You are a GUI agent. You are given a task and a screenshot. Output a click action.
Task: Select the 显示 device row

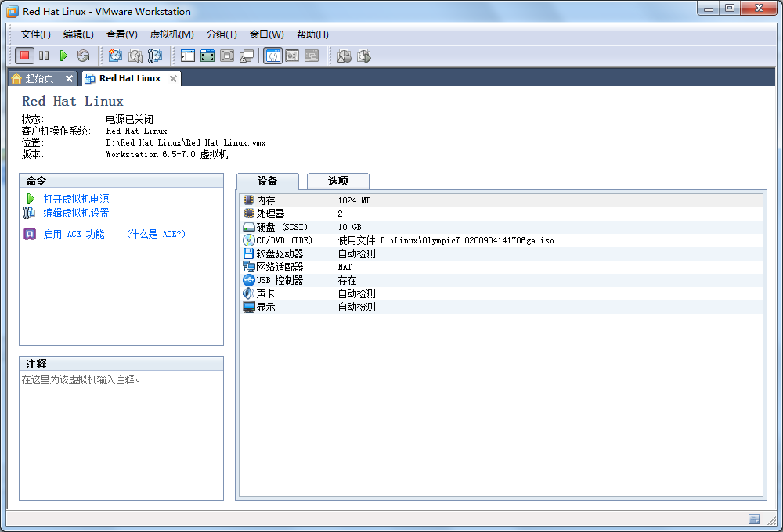(501, 307)
